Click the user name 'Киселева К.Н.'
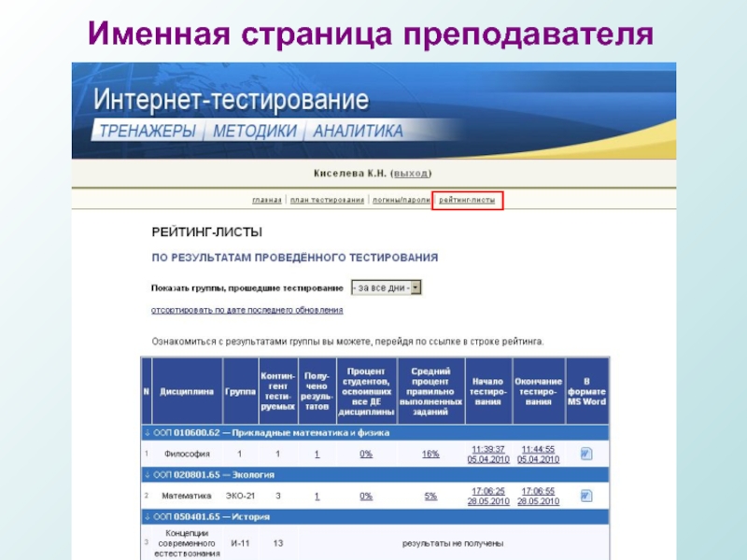Screen dimensions: 747x560 click(x=350, y=174)
